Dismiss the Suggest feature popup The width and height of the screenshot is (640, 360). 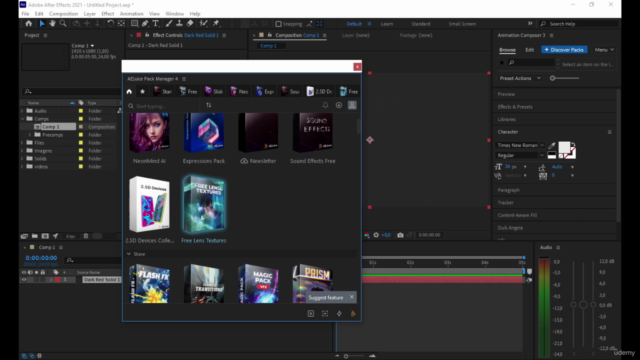coord(351,297)
